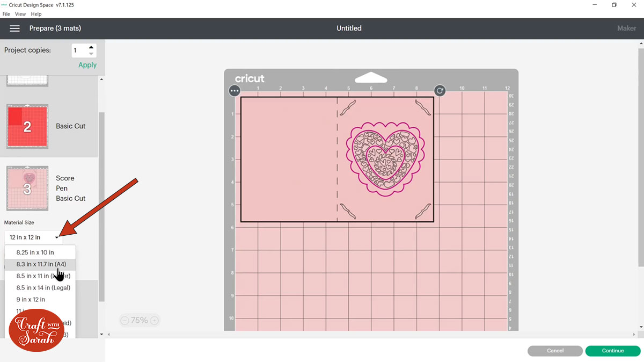The height and width of the screenshot is (362, 644).
Task: Open the mat options three-dot menu
Action: click(235, 91)
